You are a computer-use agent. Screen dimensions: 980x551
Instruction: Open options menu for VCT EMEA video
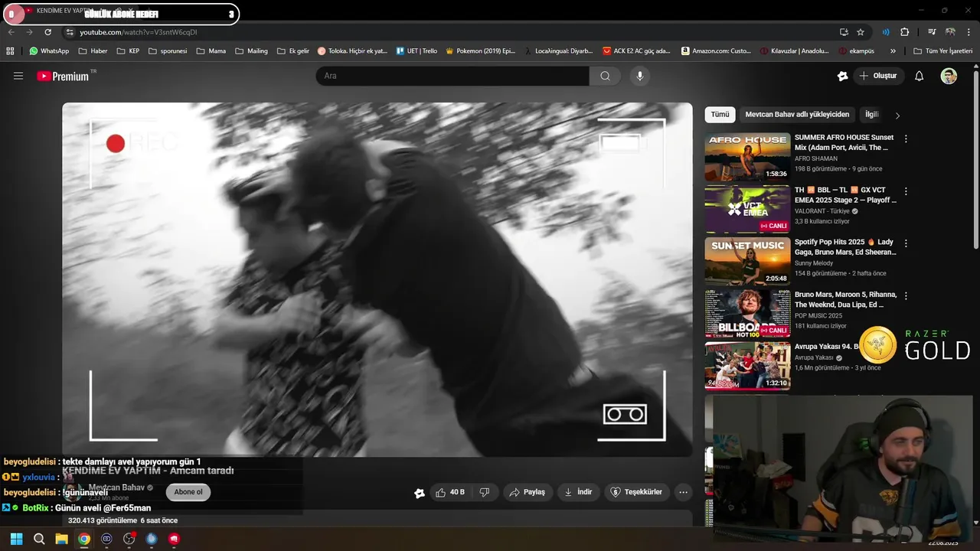coord(906,191)
